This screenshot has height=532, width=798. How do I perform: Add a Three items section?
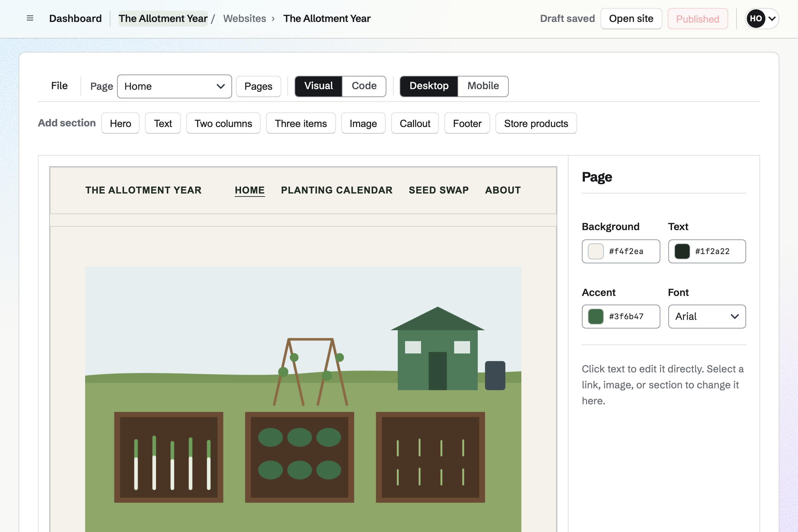301,123
